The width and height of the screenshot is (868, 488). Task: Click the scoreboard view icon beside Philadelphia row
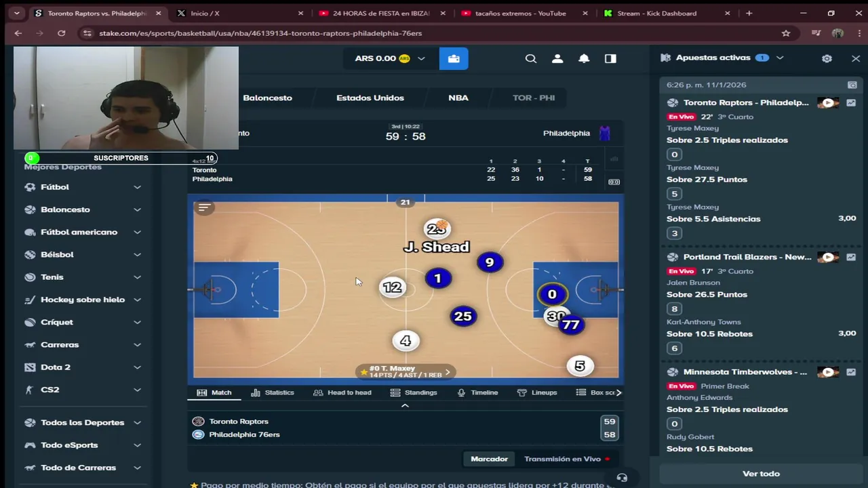click(614, 182)
